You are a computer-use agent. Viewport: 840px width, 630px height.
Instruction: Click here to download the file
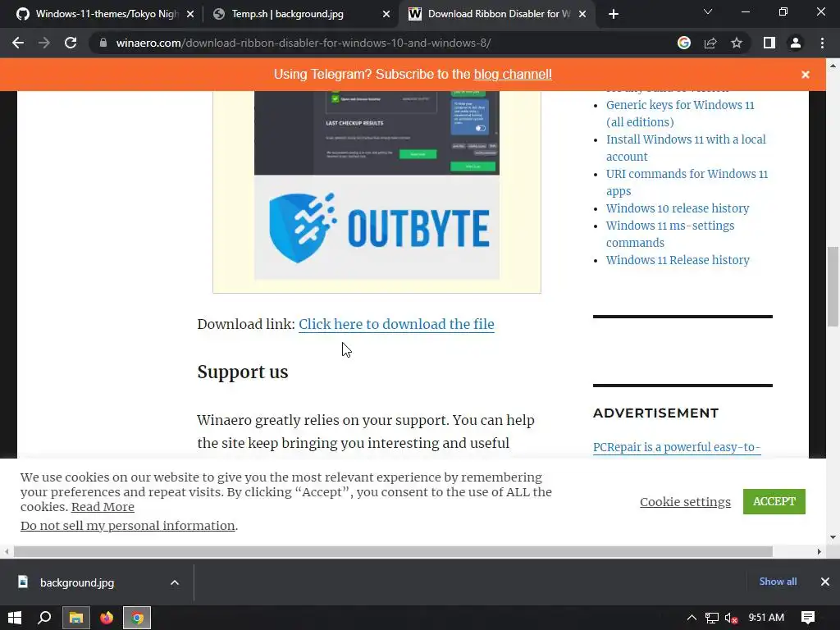(x=396, y=324)
